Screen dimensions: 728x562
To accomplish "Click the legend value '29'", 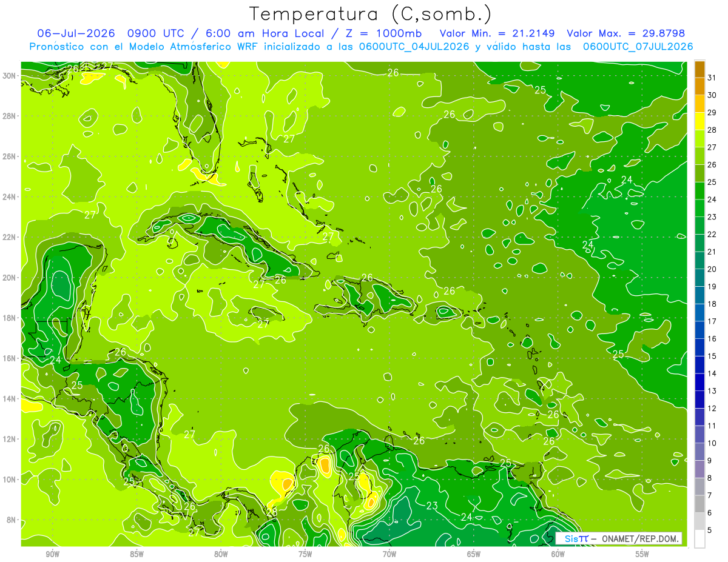I will click(712, 112).
